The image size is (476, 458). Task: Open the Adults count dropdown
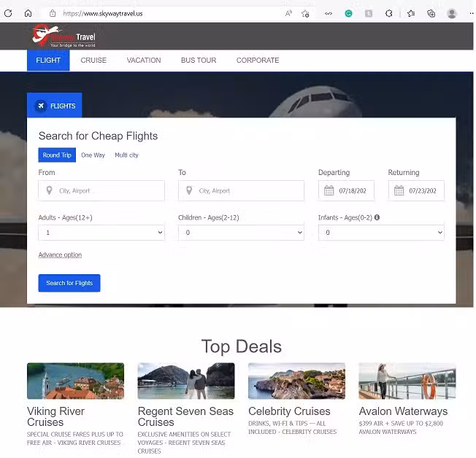coord(101,233)
